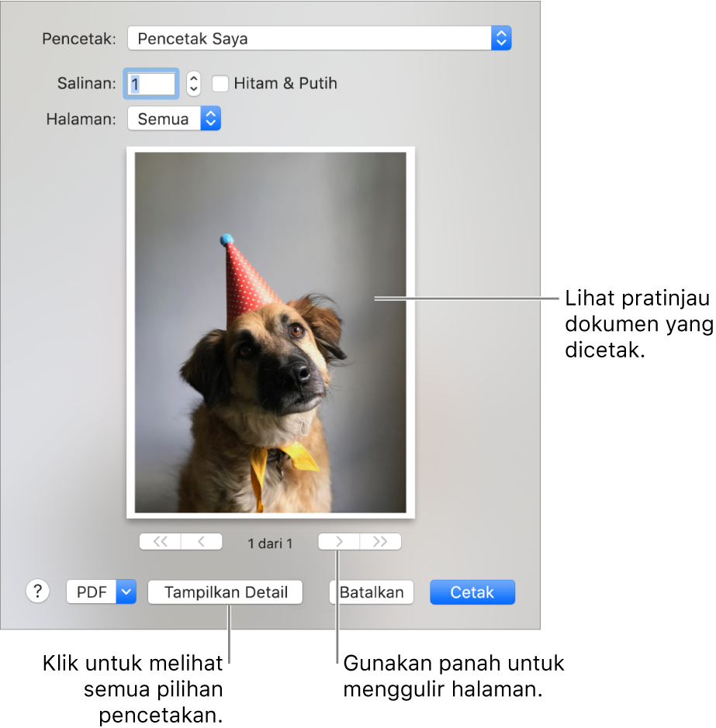The width and height of the screenshot is (716, 728).
Task: Jump to first page with double-left arrow
Action: click(x=161, y=541)
